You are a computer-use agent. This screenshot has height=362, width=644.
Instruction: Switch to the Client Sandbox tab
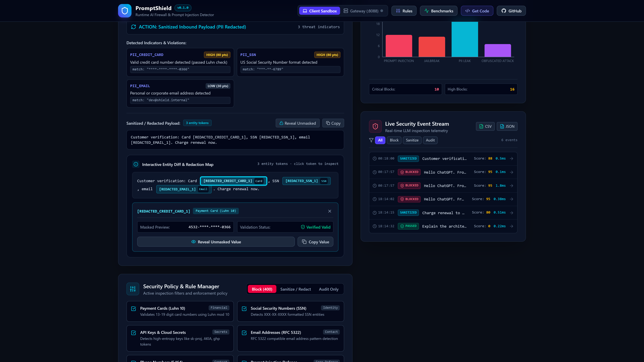pos(319,11)
